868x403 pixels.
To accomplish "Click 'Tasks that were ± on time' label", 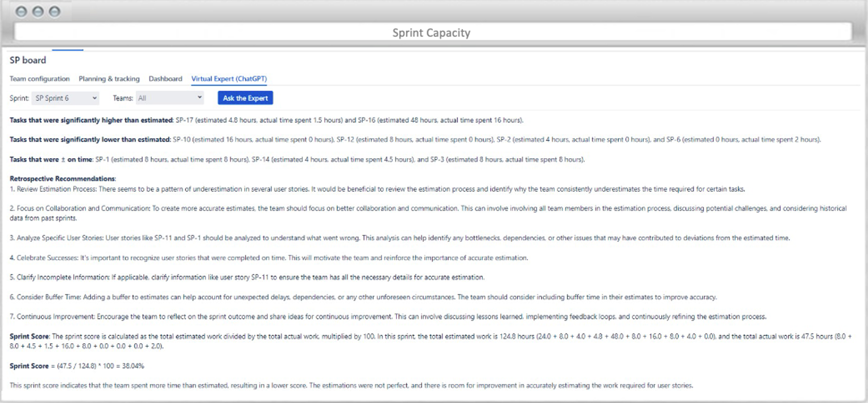I will click(x=51, y=159).
